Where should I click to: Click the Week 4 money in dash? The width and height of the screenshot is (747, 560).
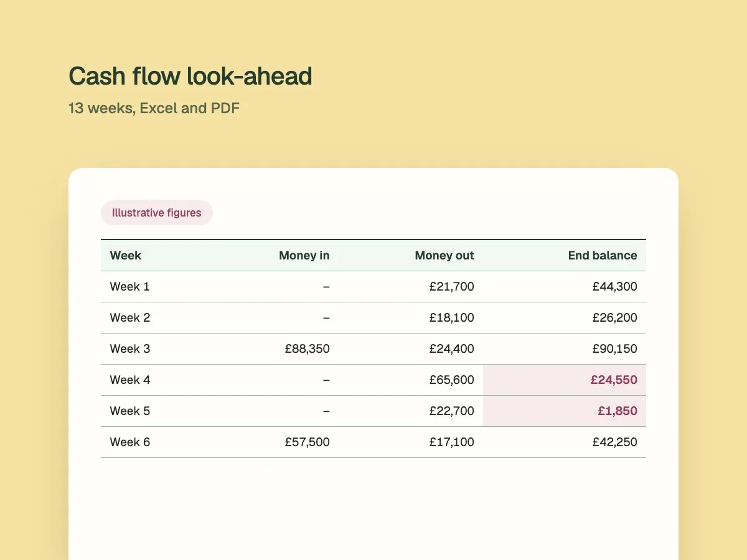[326, 380]
